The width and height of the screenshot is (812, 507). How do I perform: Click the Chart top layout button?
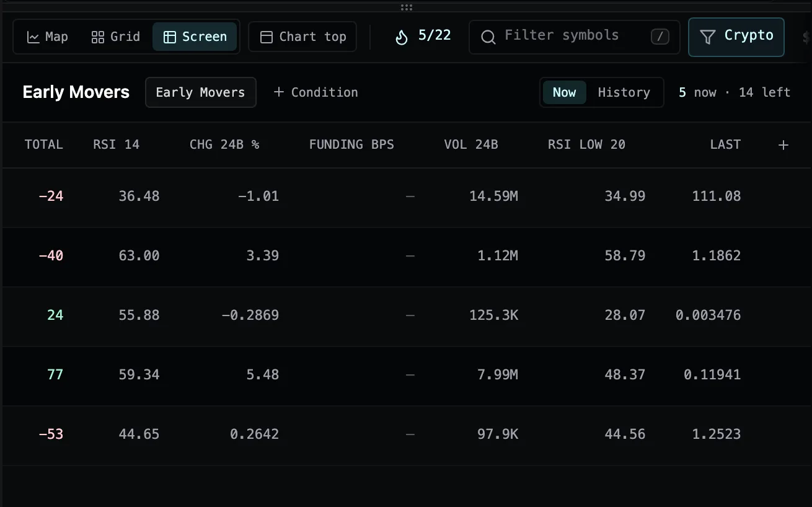click(302, 37)
